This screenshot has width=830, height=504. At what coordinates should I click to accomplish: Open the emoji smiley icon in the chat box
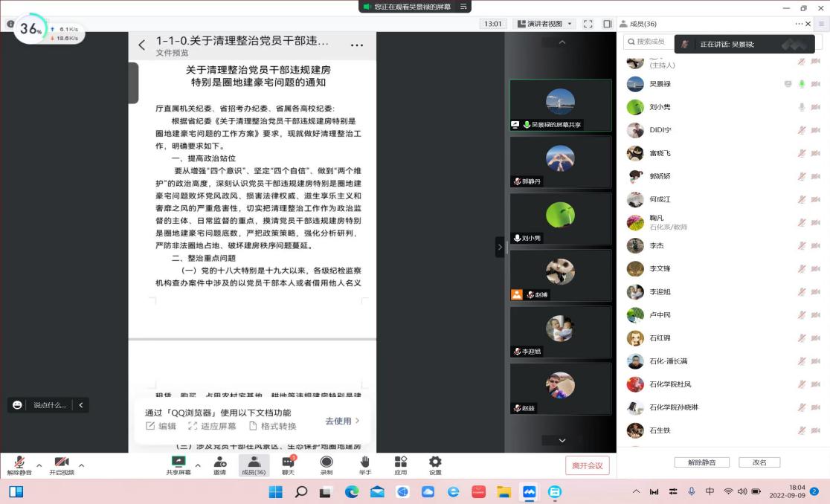point(17,405)
